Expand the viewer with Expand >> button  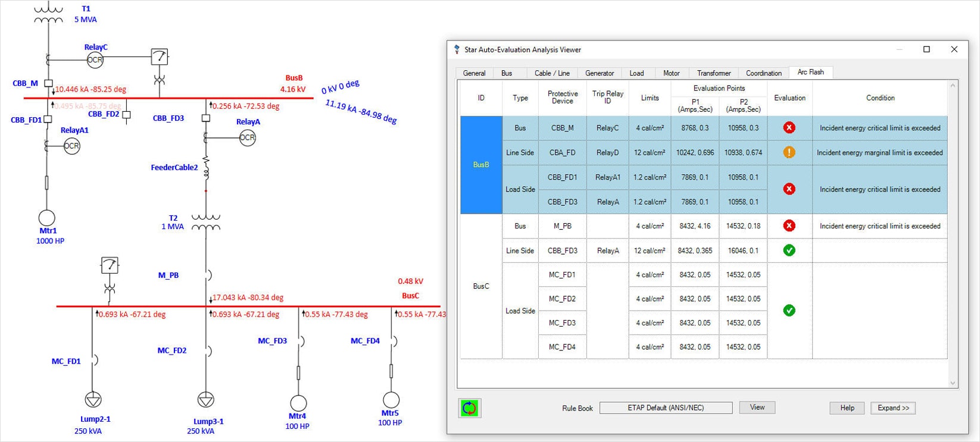click(892, 408)
